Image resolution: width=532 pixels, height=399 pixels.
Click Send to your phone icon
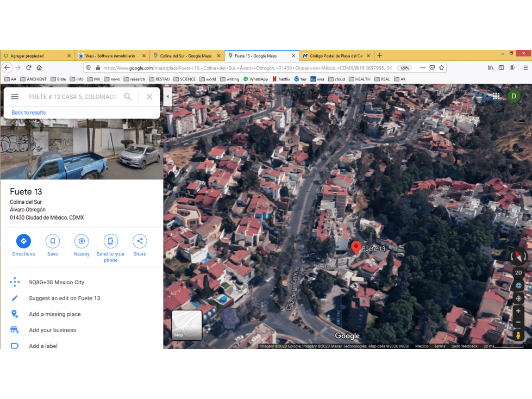point(111,241)
